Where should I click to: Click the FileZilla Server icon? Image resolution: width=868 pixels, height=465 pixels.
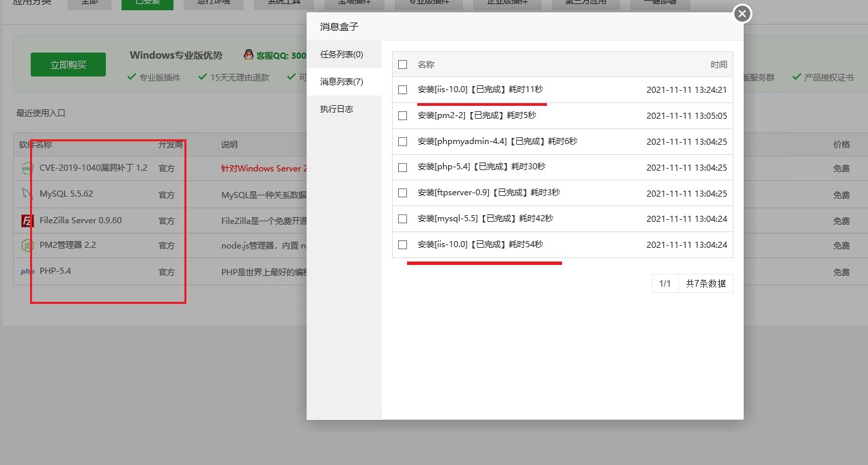(x=27, y=221)
